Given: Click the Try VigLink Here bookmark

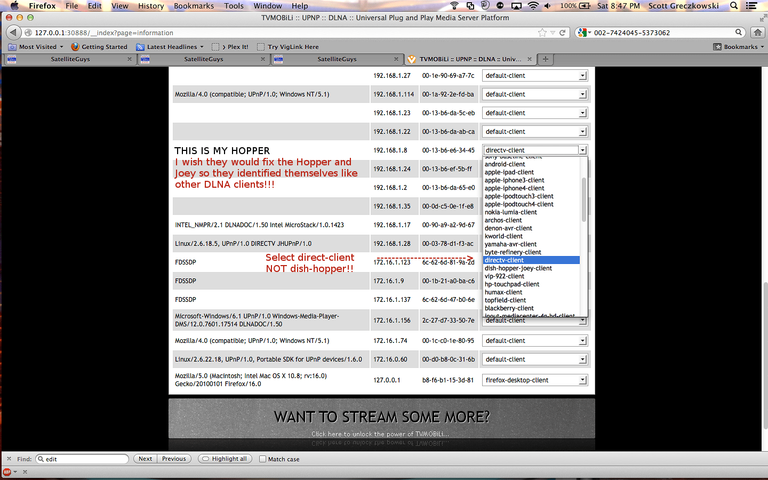Looking at the screenshot, I should click(288, 47).
